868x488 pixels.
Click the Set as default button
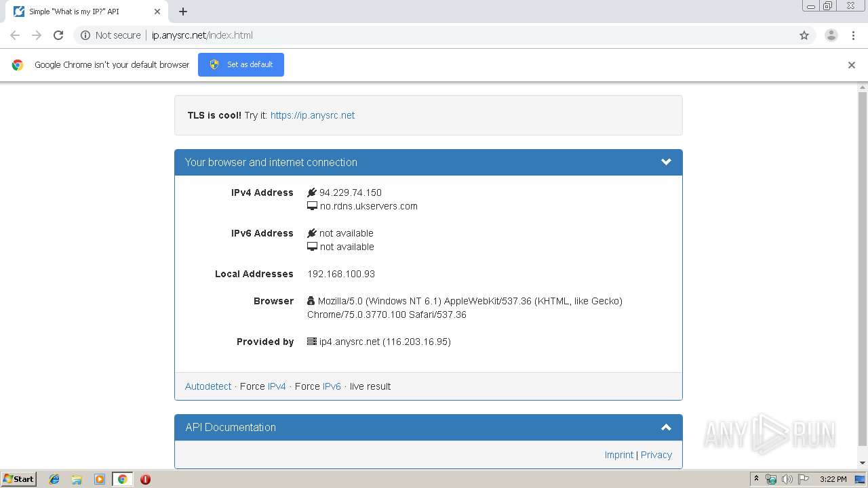point(241,64)
